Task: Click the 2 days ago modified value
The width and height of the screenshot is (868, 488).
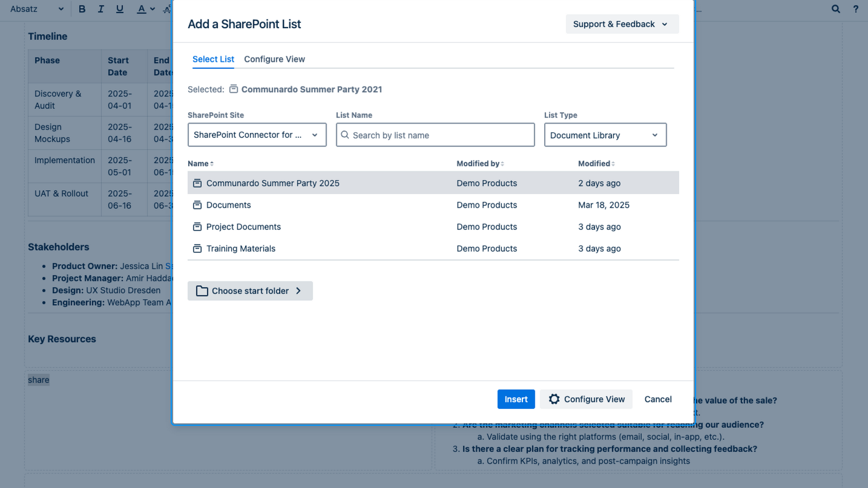Action: [599, 183]
